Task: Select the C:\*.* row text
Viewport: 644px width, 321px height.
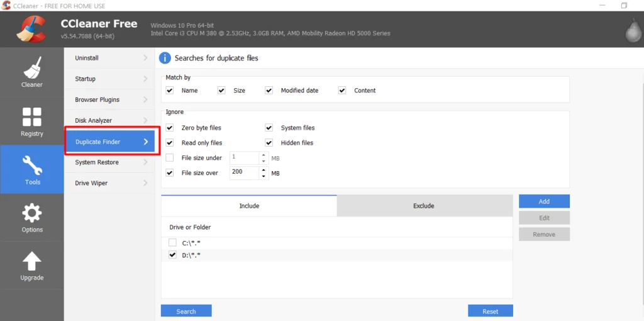Action: click(x=191, y=243)
